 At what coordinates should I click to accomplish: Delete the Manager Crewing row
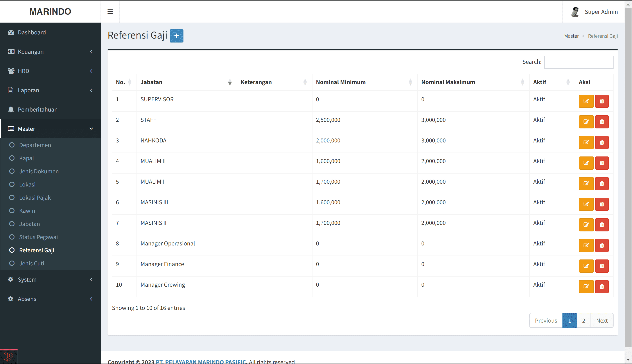602,286
